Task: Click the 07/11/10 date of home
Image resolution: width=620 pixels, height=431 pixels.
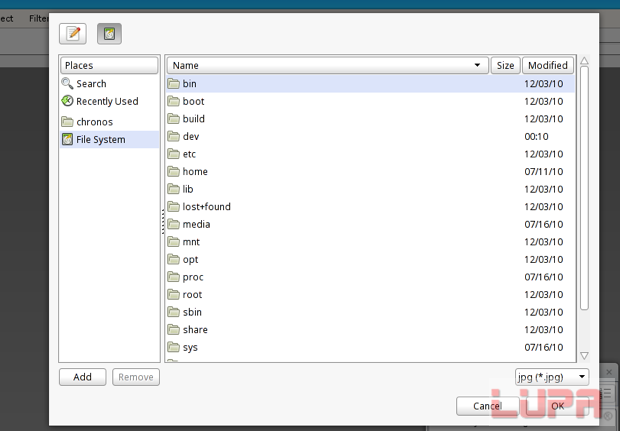Action: tap(544, 172)
